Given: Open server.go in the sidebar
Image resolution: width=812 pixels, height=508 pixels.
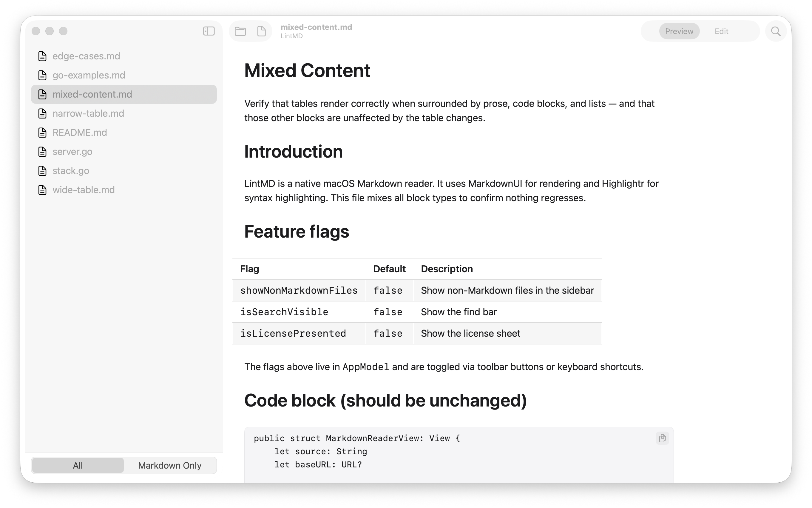Looking at the screenshot, I should (124, 152).
